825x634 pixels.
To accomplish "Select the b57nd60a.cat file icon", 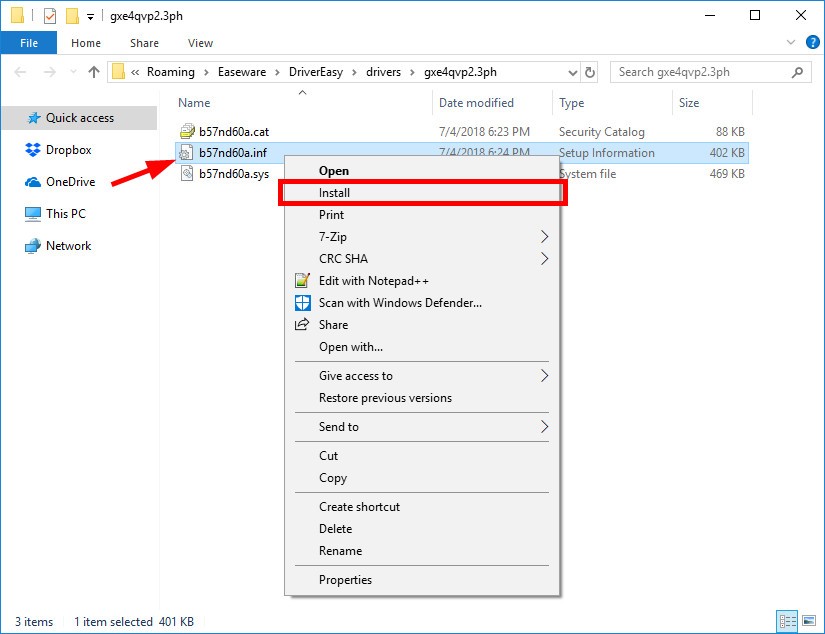I will (x=187, y=131).
